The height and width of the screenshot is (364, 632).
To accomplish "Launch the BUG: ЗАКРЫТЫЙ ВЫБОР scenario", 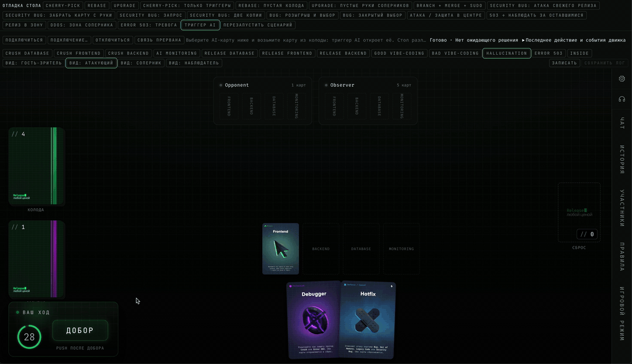I will 372,15.
